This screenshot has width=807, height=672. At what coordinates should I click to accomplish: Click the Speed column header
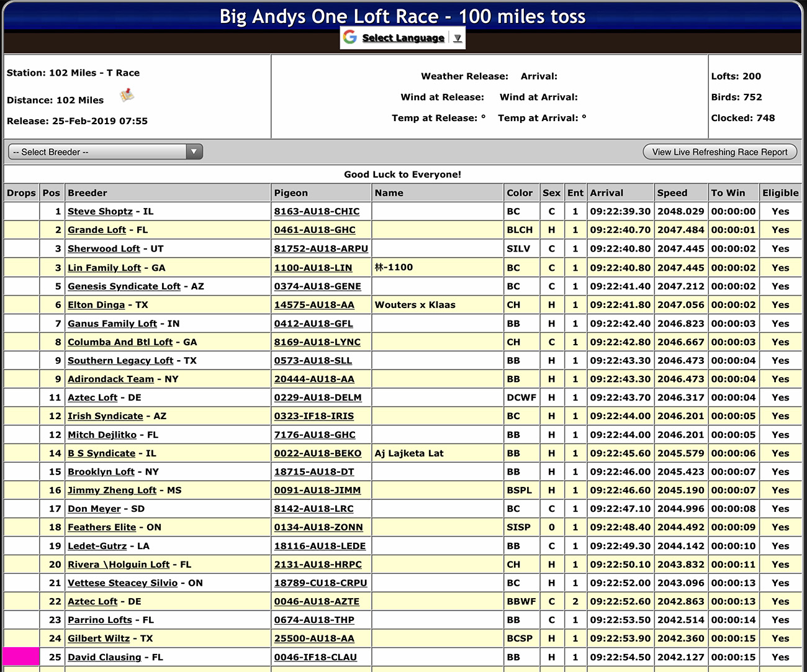672,193
